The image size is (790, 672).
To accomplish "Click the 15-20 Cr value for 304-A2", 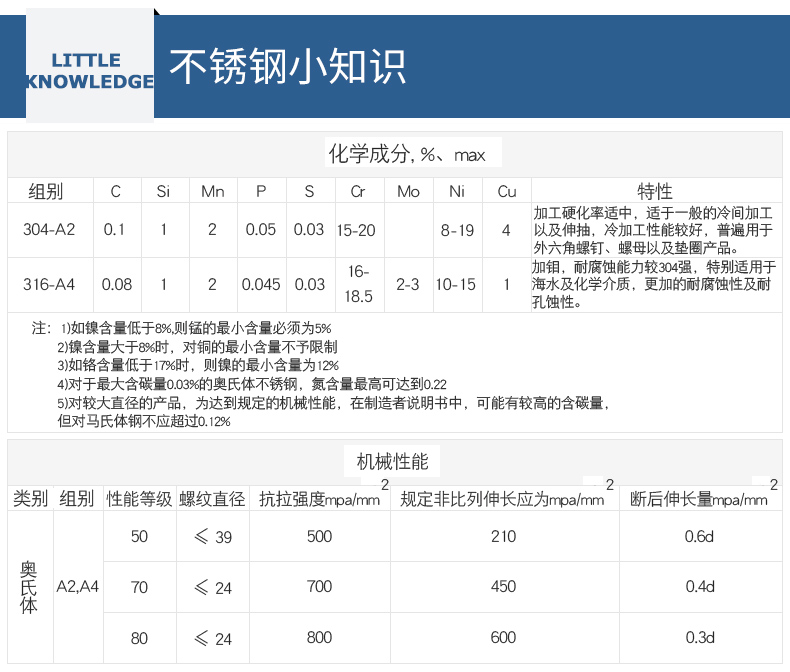I will coord(357,230).
